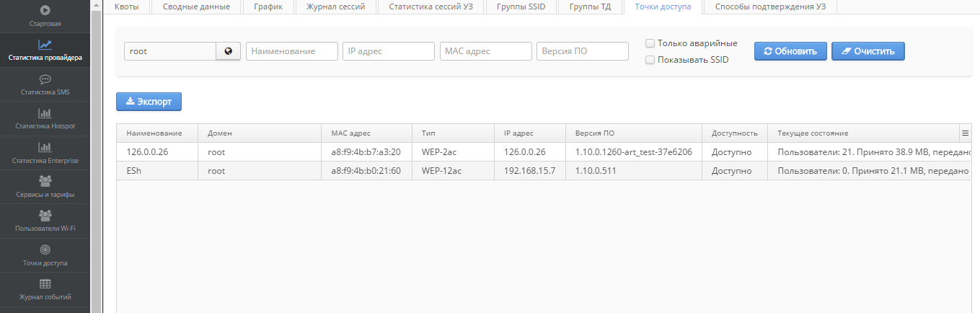The height and width of the screenshot is (313, 980).
Task: Open Журнал событий table icon
Action: tap(45, 283)
